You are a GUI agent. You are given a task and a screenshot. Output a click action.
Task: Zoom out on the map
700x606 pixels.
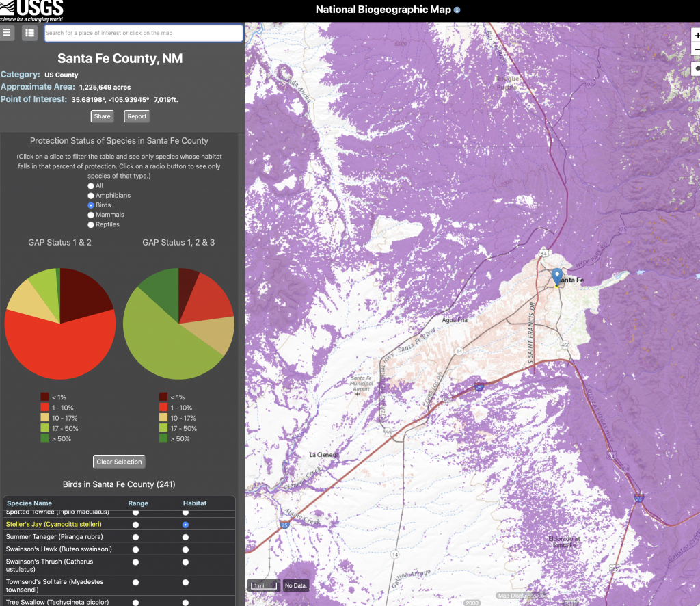coord(696,50)
